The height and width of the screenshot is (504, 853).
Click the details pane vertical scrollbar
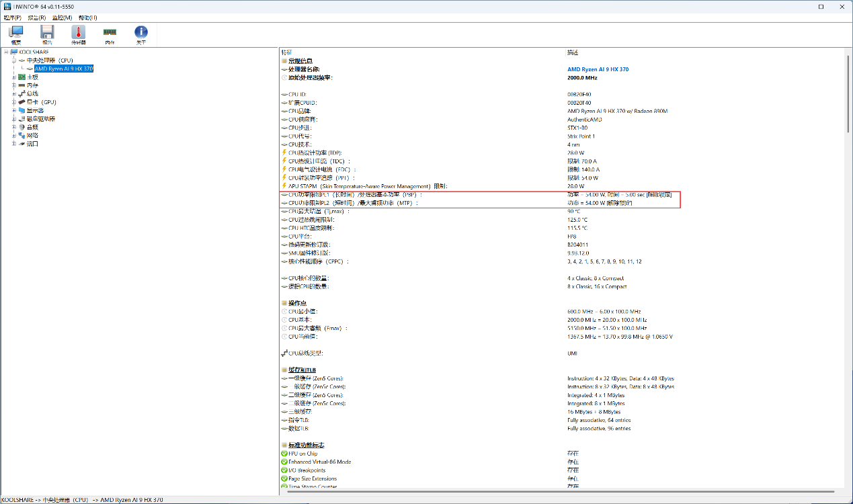point(848,269)
